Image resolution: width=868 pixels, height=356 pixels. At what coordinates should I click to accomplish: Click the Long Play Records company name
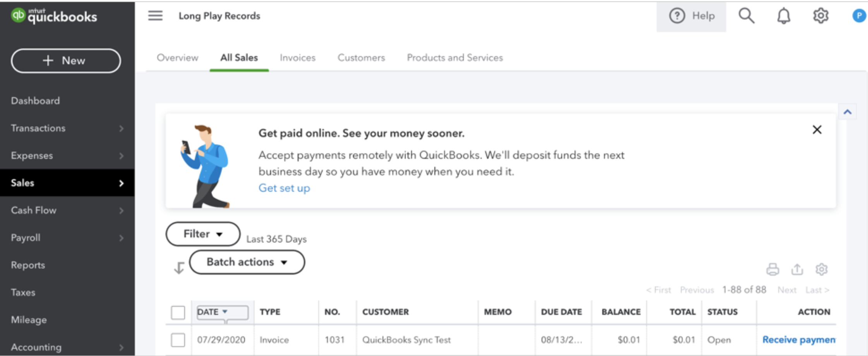219,16
